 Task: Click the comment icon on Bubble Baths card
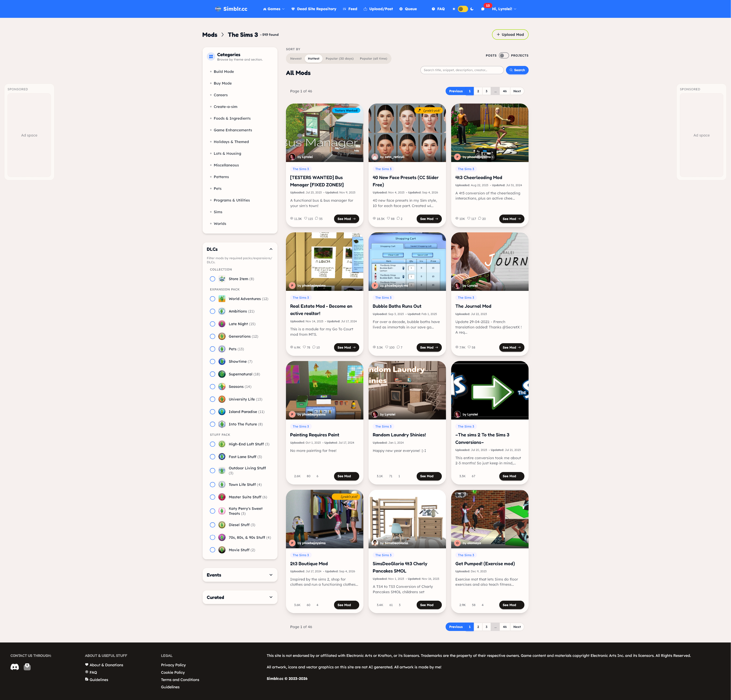398,347
